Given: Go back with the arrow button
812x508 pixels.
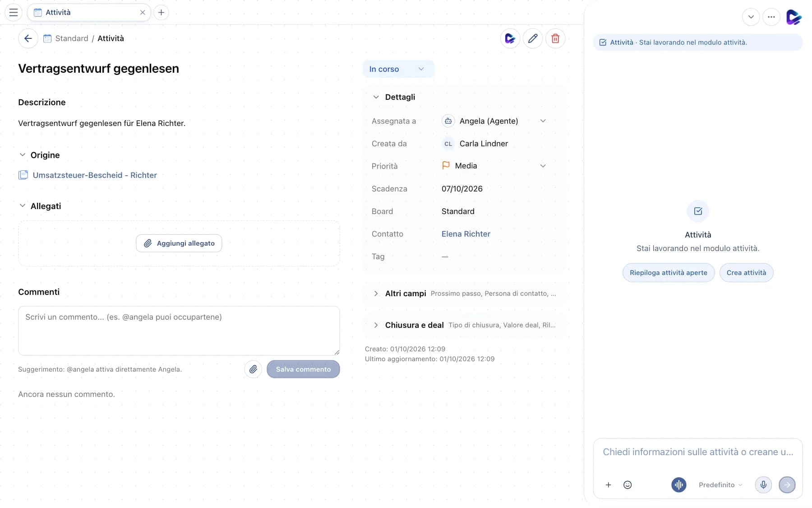Looking at the screenshot, I should (x=28, y=38).
